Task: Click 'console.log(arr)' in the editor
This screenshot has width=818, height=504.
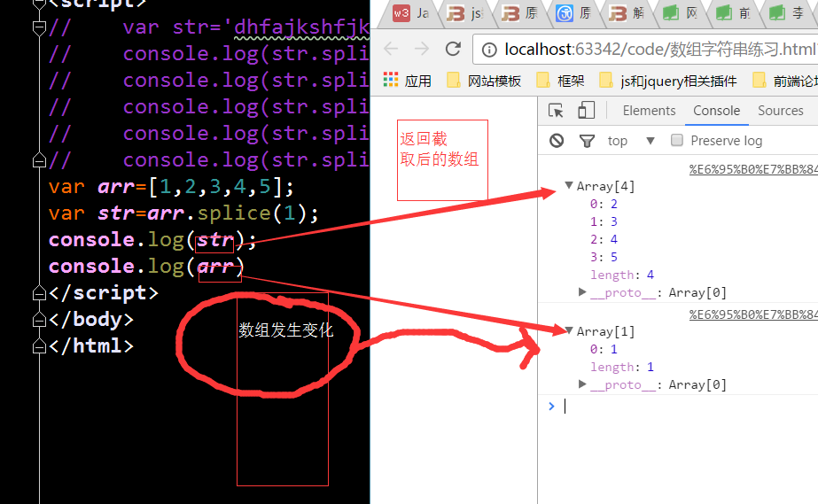Action: coord(146,267)
